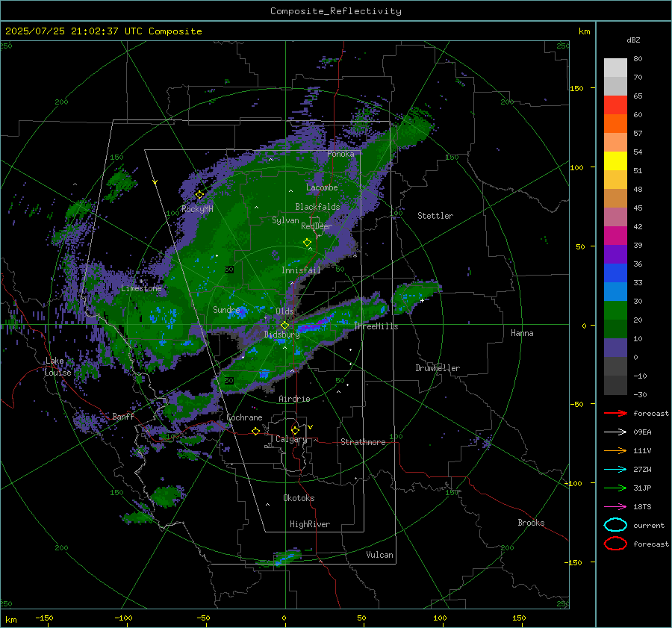Screen dimensions: 672x628
Task: Click the Vulcan town label
Action: click(x=379, y=555)
